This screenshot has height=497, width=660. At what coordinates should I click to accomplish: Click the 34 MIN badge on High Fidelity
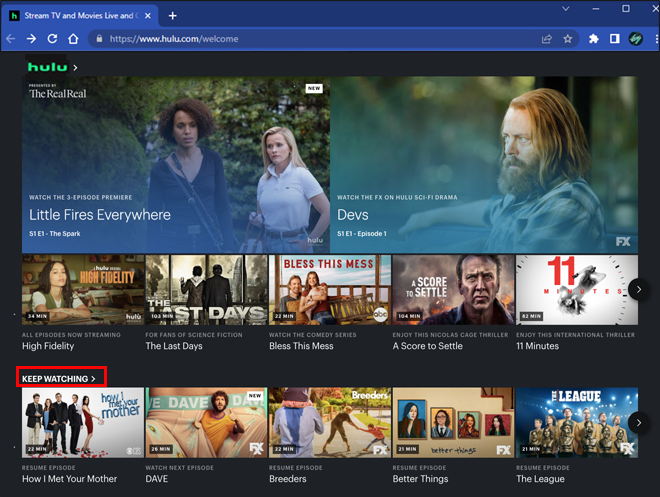pyautogui.click(x=37, y=316)
